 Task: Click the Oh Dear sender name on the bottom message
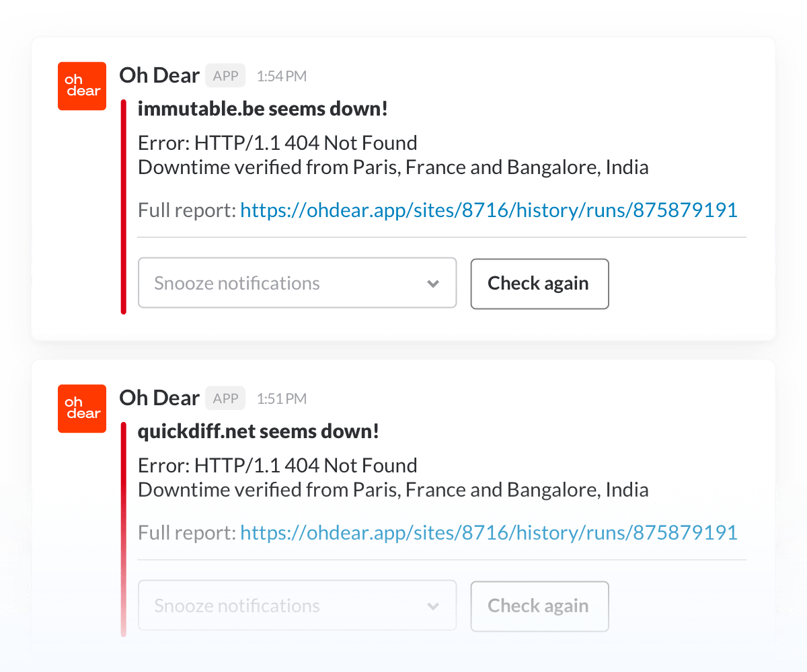(159, 398)
